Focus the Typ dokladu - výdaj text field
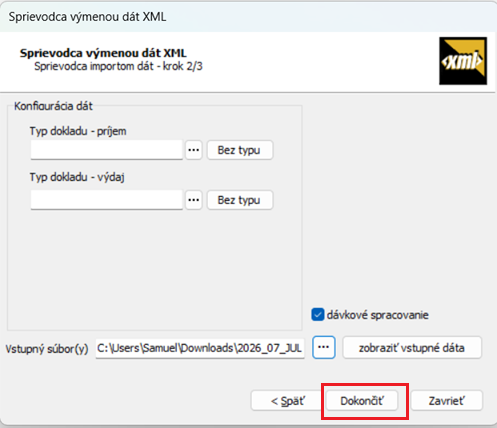The height and width of the screenshot is (428, 497). tap(107, 200)
